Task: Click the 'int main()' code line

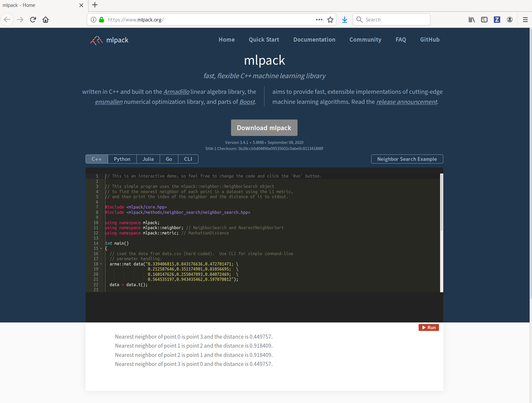Action: 117,243
